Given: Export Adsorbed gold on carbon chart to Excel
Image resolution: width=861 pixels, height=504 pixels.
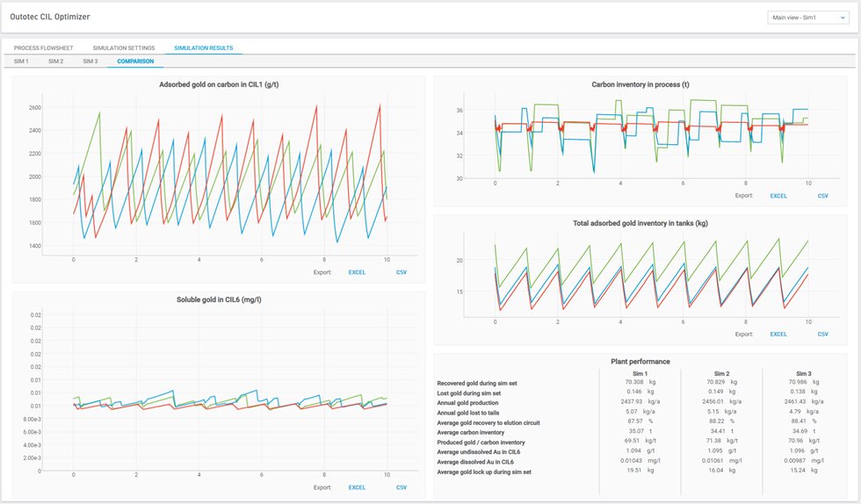Looking at the screenshot, I should 356,272.
